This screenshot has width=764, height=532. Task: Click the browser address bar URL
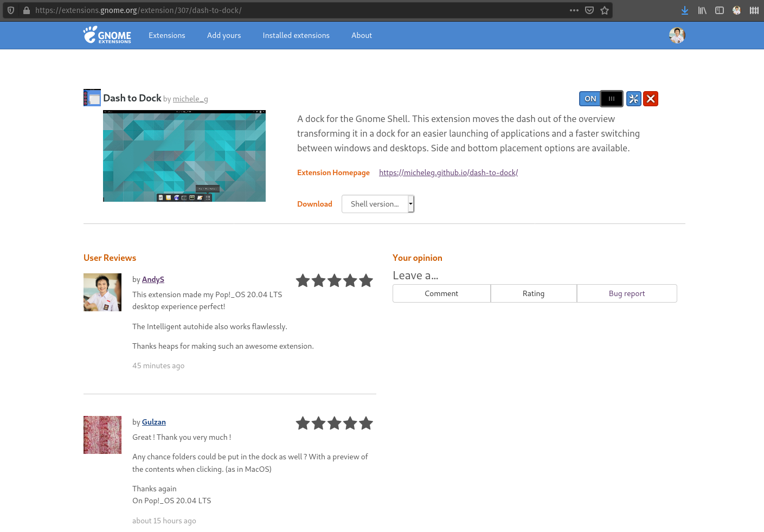point(138,10)
